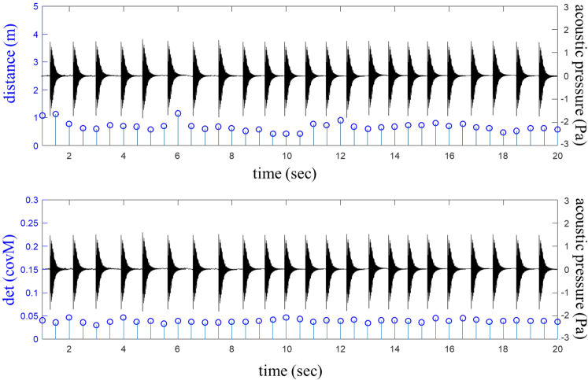Select the det (covM) stem marker at 4 seconds
This screenshot has height=380, width=588.
124,317
